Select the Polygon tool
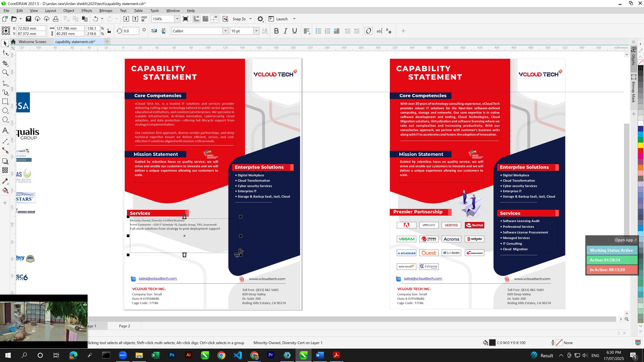 [5, 119]
